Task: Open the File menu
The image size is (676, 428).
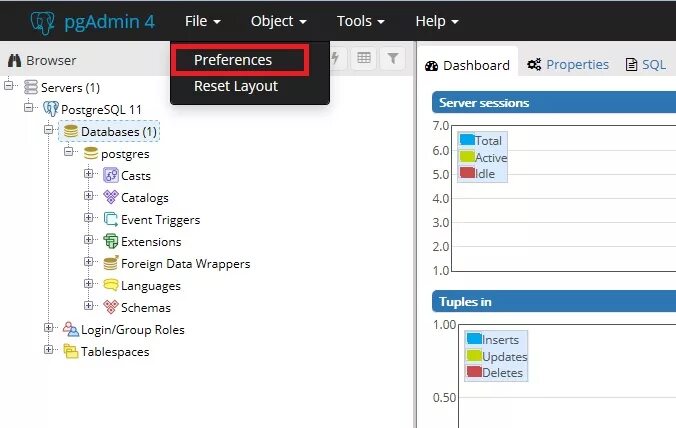Action: coord(203,21)
